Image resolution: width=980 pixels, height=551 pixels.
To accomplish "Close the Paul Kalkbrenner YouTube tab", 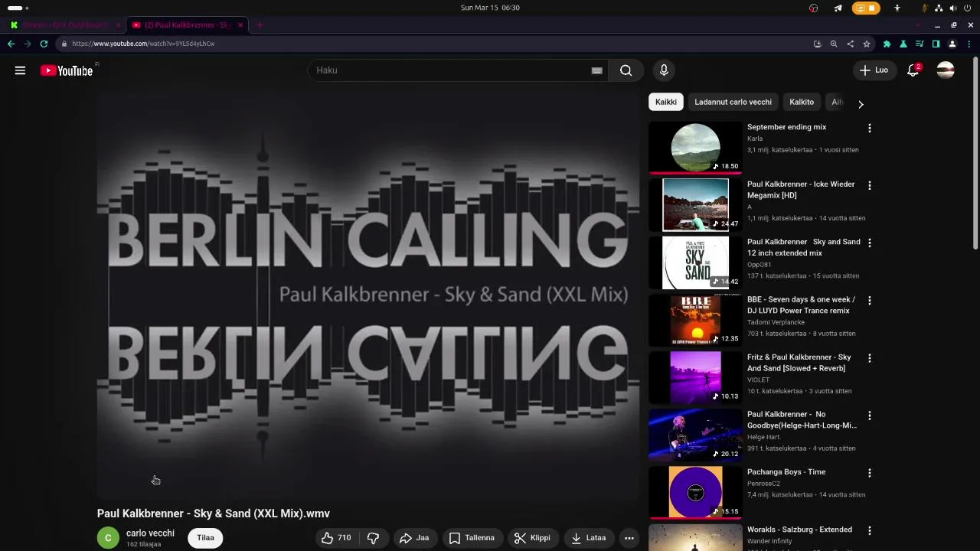I will coord(240,24).
